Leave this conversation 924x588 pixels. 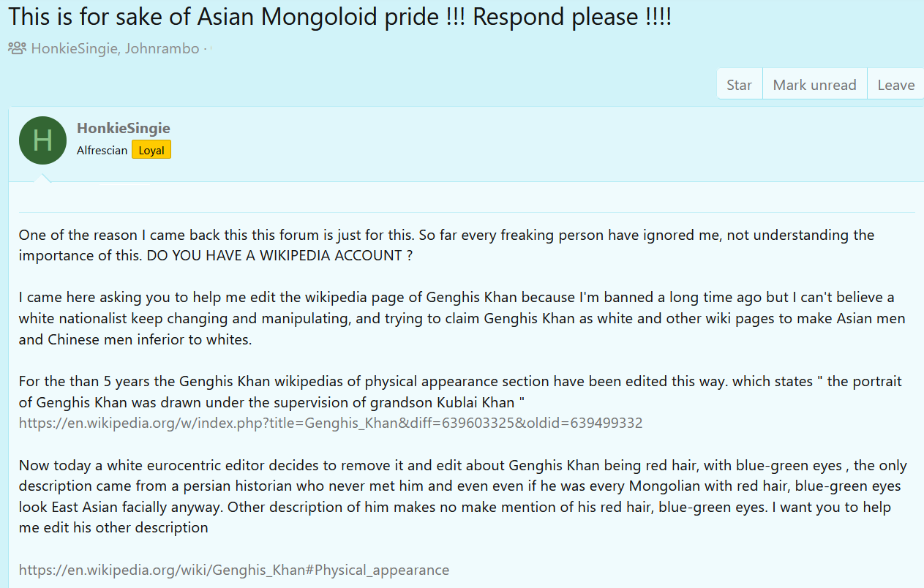pos(895,85)
